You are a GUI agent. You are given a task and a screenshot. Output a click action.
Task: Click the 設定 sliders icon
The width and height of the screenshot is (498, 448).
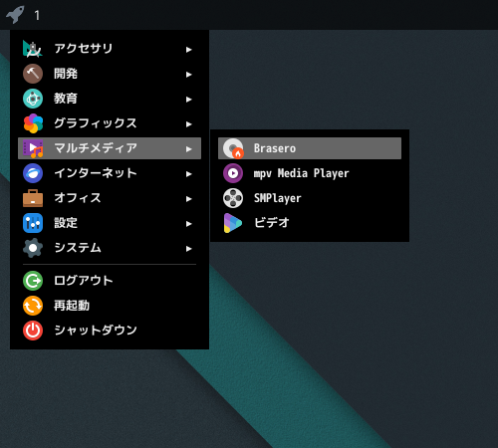click(x=33, y=223)
